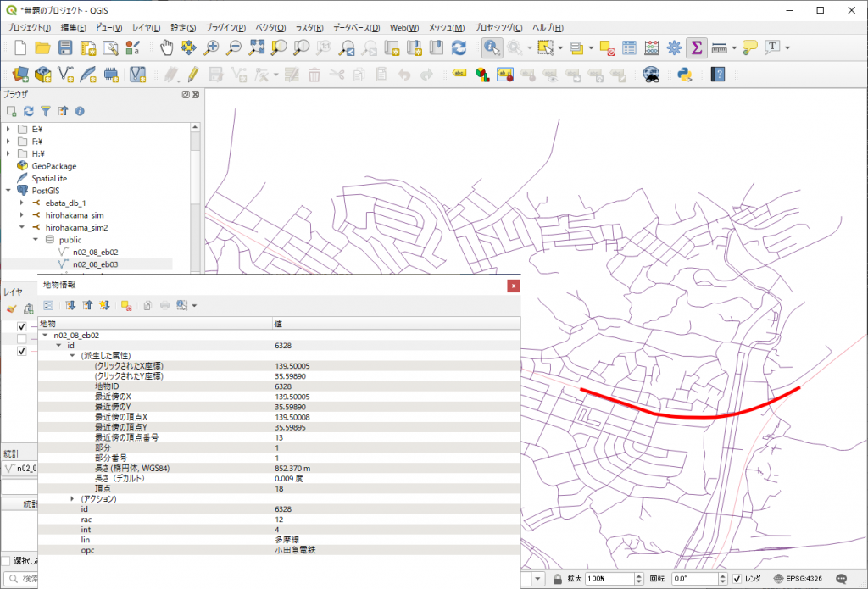The width and height of the screenshot is (868, 589).
Task: Open the attribute table icon
Action: 630,47
